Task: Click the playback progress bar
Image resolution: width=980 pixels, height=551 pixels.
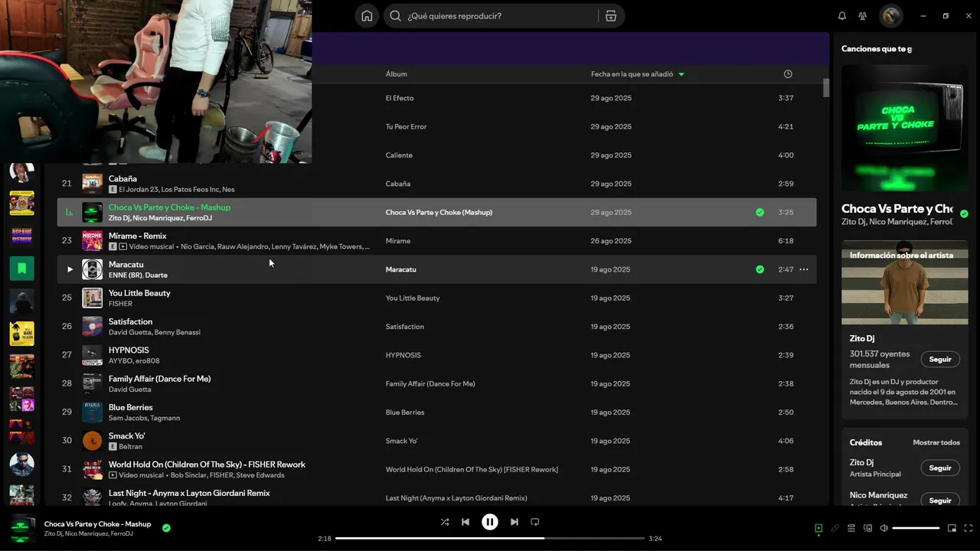Action: (490, 538)
